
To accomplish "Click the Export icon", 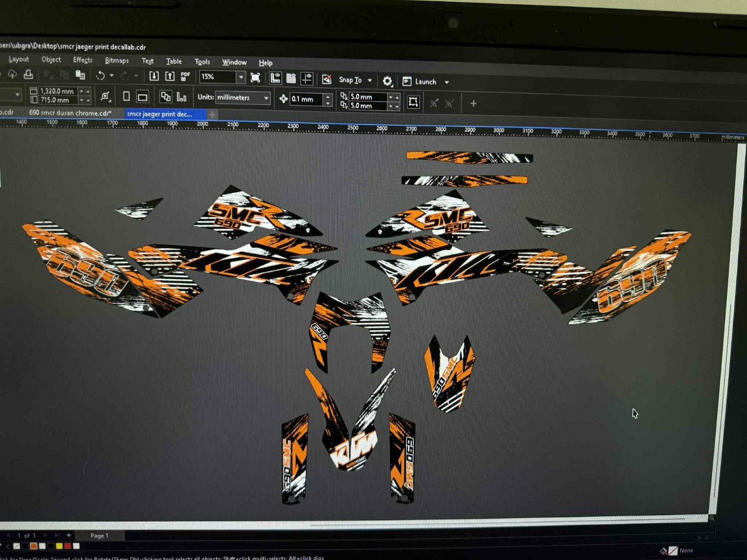I will (x=170, y=76).
